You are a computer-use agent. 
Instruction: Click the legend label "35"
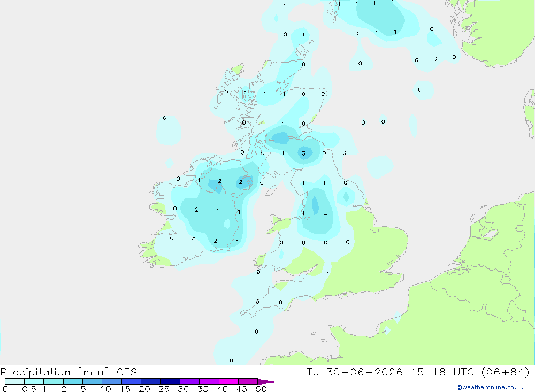coord(203,389)
